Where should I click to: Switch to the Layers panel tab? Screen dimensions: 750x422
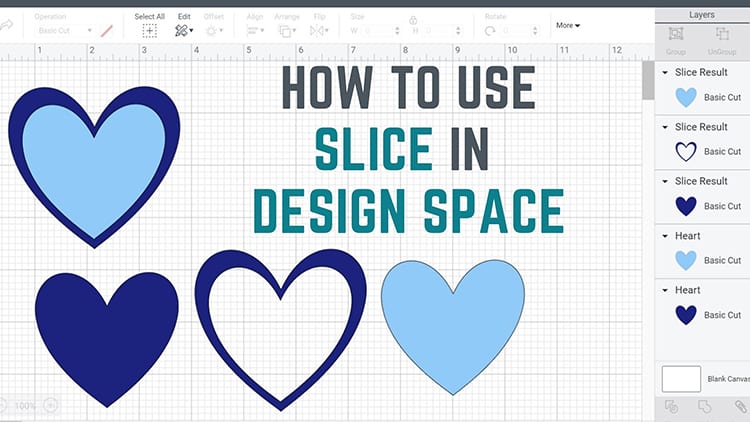pyautogui.click(x=702, y=15)
